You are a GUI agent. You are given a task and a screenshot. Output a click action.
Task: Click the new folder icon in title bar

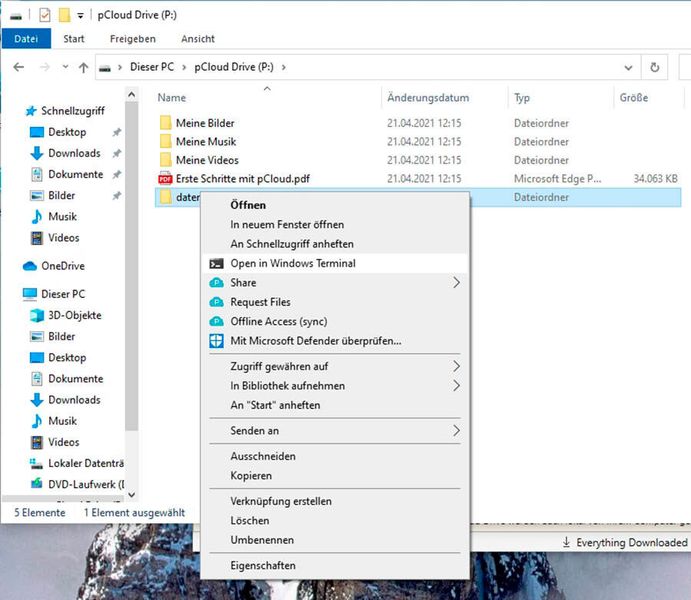[64, 15]
